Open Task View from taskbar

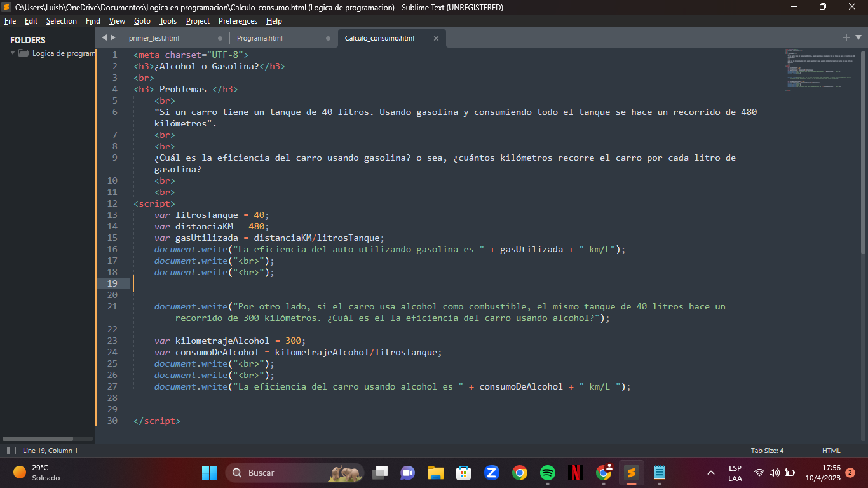point(380,473)
